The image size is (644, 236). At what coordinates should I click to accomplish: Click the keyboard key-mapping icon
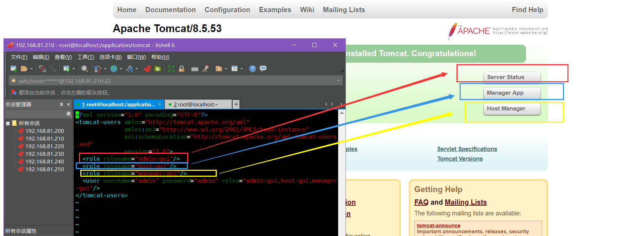[x=195, y=69]
